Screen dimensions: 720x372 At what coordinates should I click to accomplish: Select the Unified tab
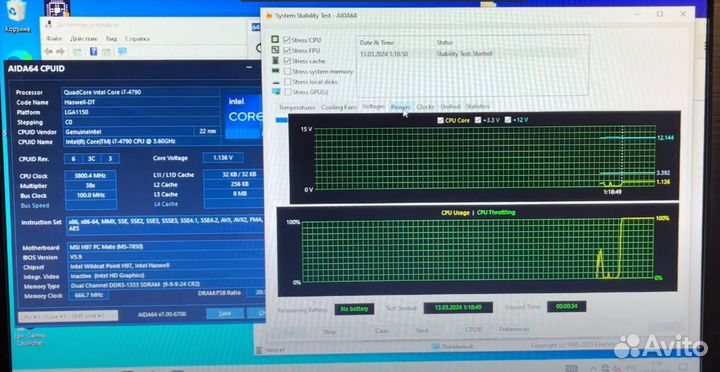click(x=450, y=107)
